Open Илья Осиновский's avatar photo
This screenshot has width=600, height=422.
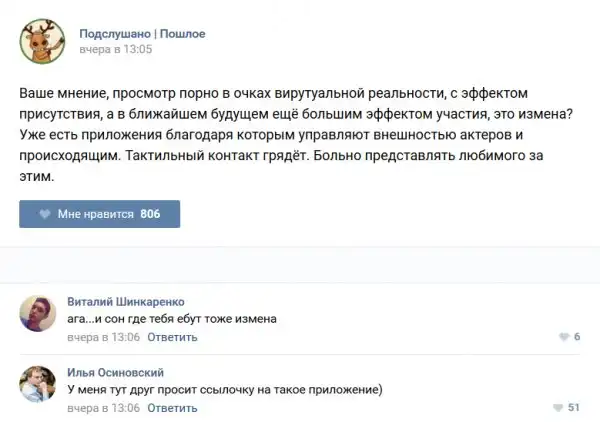tap(38, 383)
